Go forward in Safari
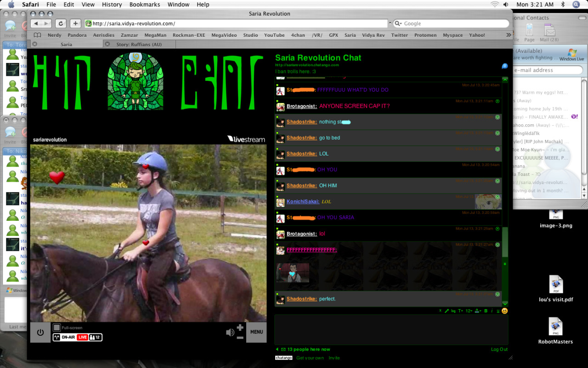 pos(46,23)
